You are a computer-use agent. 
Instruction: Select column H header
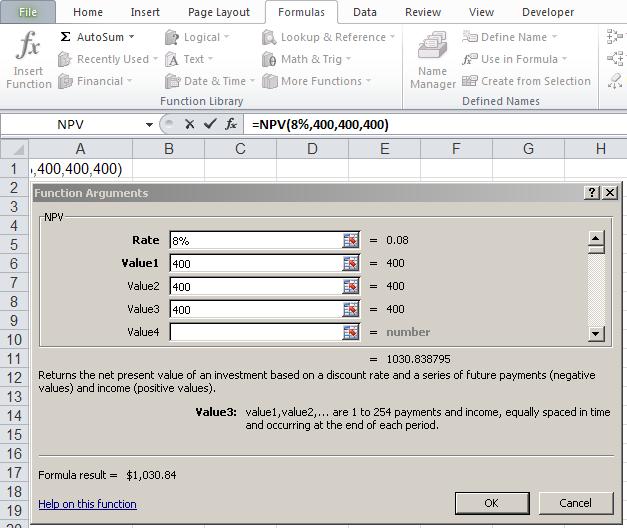[596, 149]
